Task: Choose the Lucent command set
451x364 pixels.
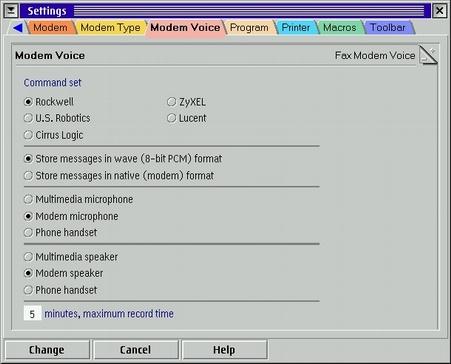Action: pyautogui.click(x=186, y=118)
